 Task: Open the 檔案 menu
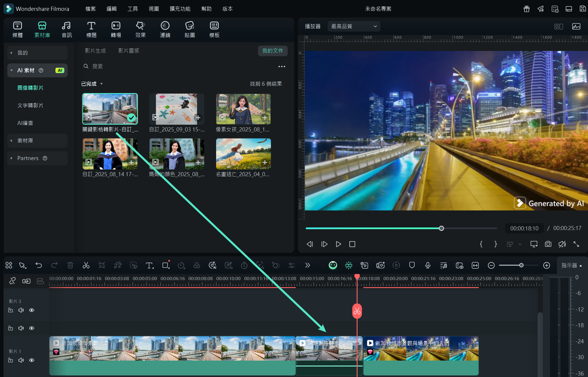click(x=90, y=9)
